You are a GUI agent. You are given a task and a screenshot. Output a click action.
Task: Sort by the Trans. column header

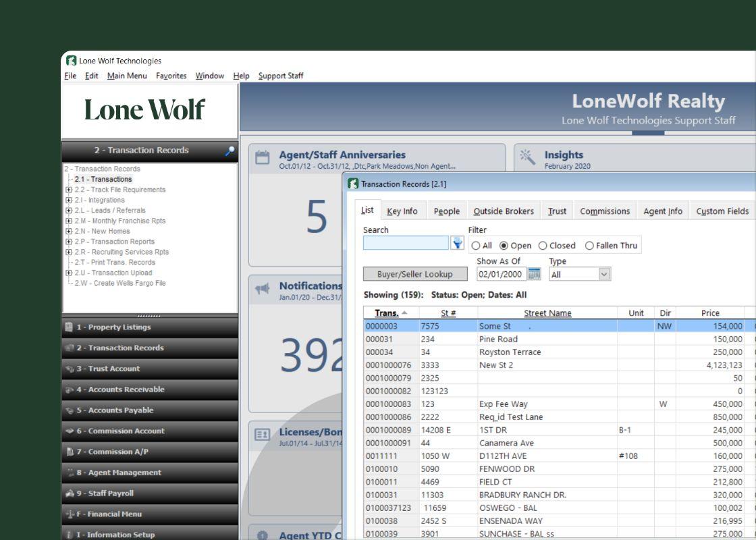click(391, 313)
